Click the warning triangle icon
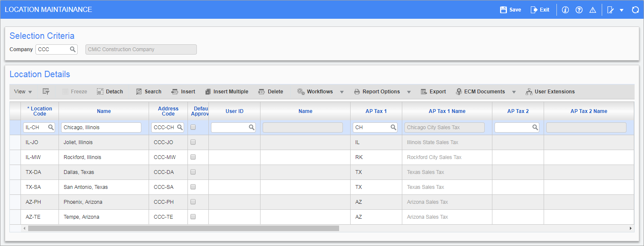 [593, 10]
